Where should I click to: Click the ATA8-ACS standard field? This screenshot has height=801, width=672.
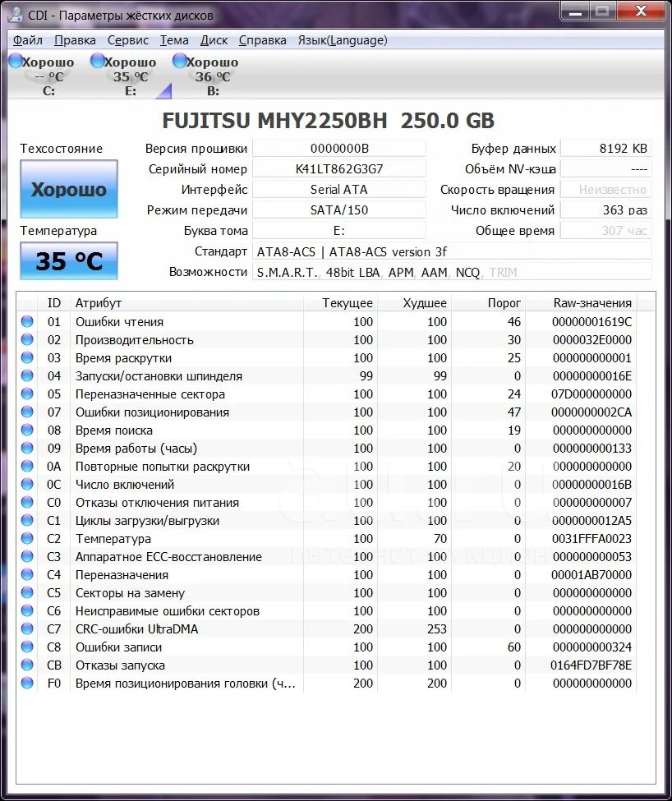452,251
